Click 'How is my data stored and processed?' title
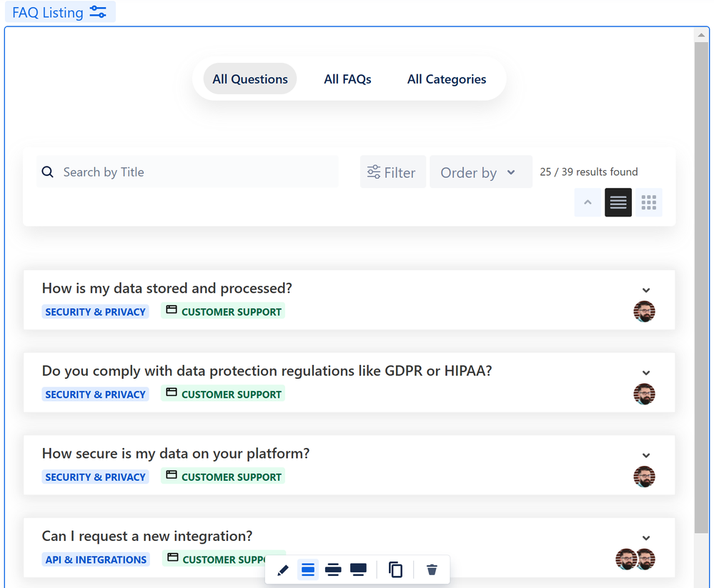This screenshot has width=714, height=588. [167, 288]
